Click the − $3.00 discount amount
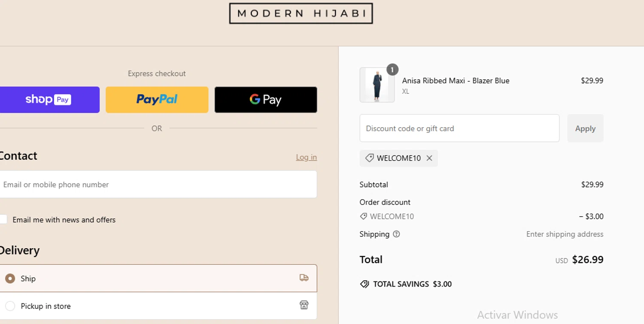This screenshot has height=324, width=644. click(591, 217)
